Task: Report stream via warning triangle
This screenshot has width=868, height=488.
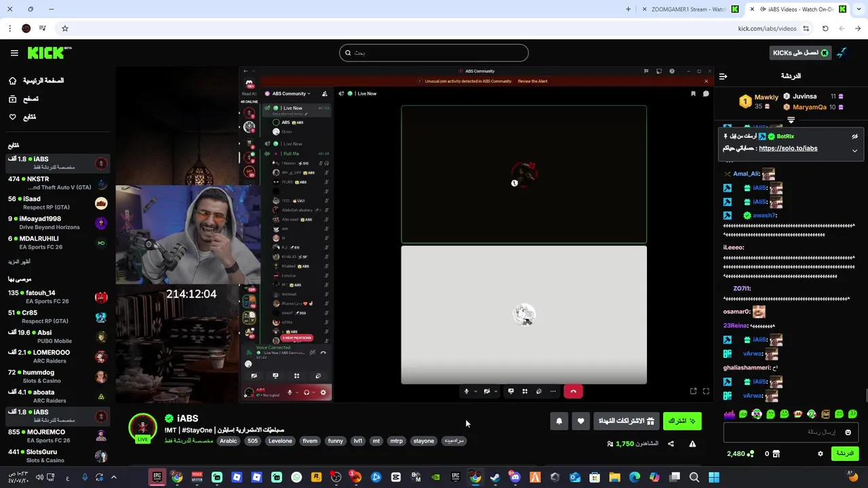Action: click(x=692, y=444)
